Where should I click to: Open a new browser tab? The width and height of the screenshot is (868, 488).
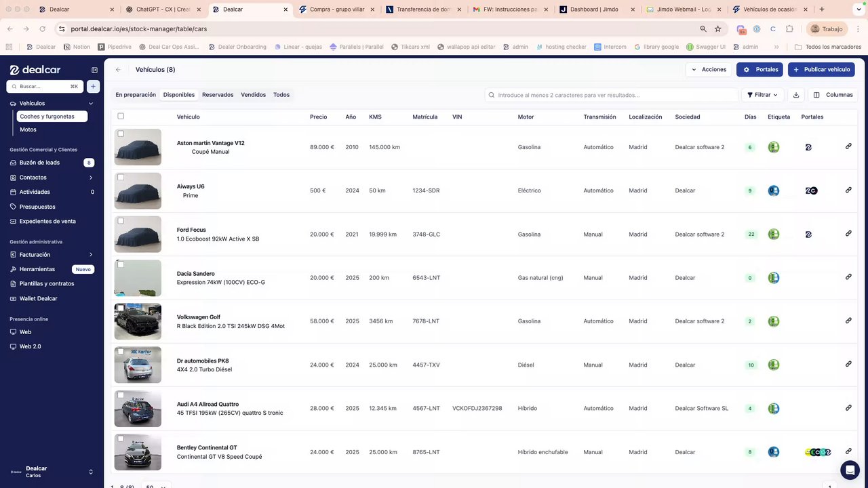[822, 9]
